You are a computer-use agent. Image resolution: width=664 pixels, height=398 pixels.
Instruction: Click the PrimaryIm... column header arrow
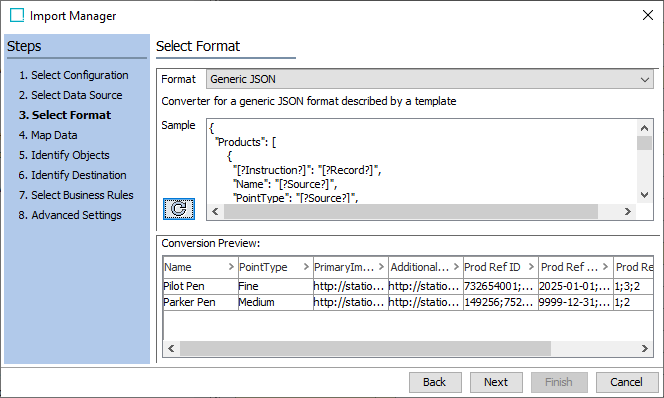381,267
